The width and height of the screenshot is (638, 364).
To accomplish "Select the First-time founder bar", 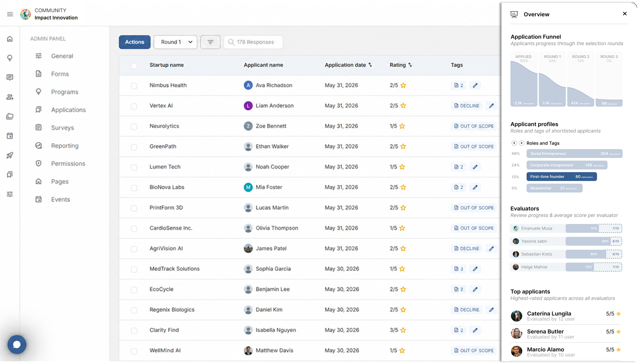I will pos(561,177).
